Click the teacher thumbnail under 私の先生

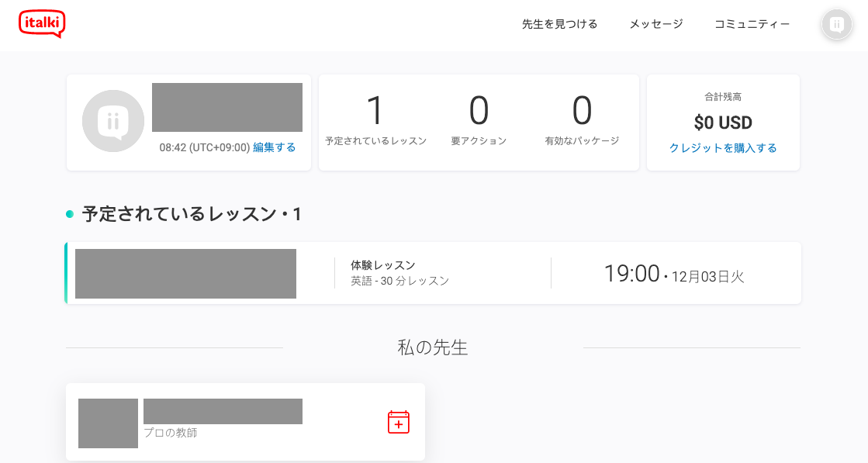[x=108, y=423]
